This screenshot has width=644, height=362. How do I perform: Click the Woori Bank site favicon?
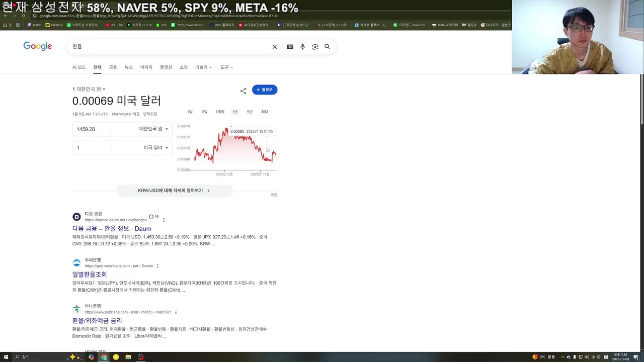tap(76, 262)
